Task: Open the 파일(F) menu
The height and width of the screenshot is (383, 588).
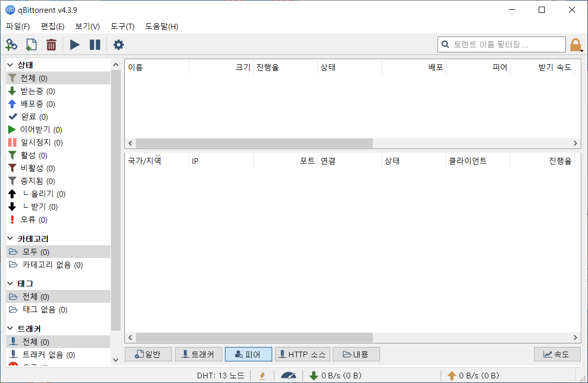Action: (17, 26)
